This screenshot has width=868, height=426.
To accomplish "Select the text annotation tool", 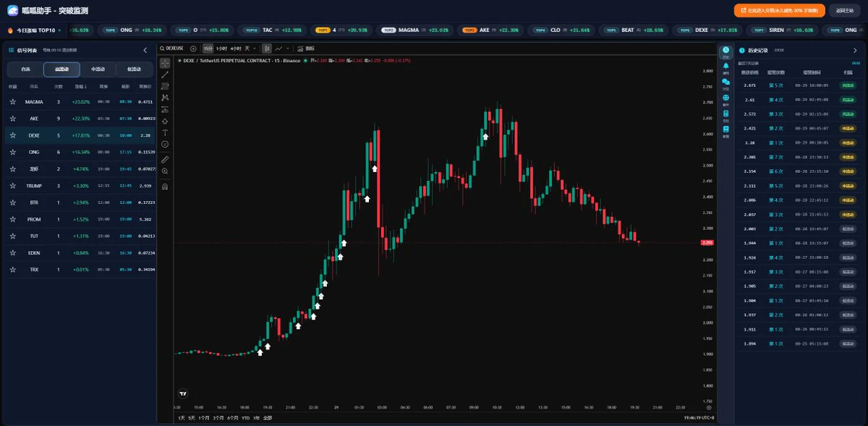I will [165, 132].
